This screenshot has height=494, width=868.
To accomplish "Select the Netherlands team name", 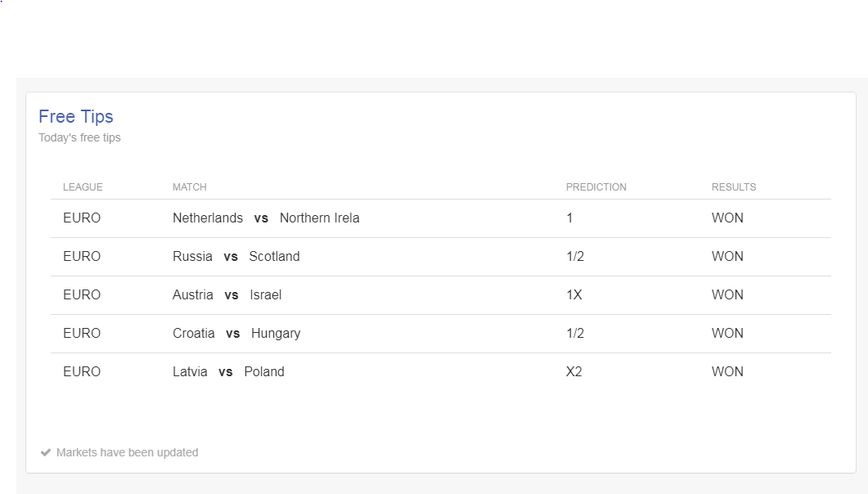I will (208, 218).
